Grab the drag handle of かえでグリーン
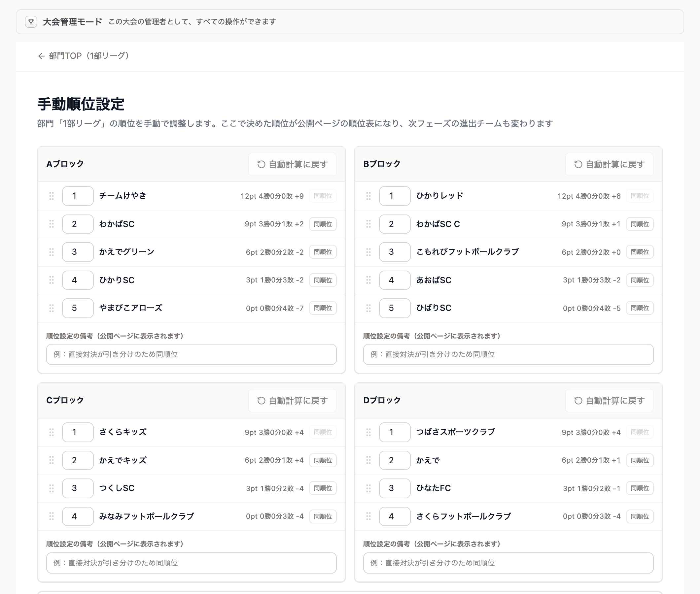Screen dimensions: 700x594 (x=52, y=252)
